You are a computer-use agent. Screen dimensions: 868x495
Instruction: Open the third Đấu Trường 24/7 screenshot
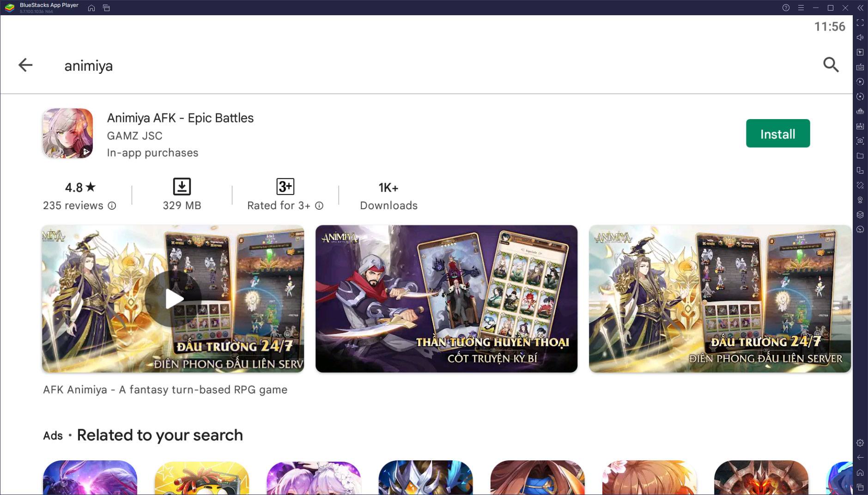click(x=720, y=299)
